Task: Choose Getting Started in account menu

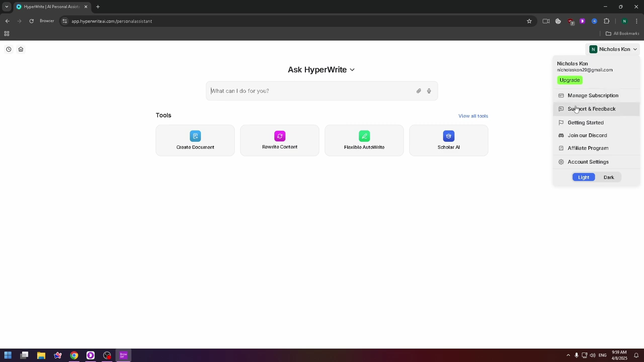Action: coord(597,123)
